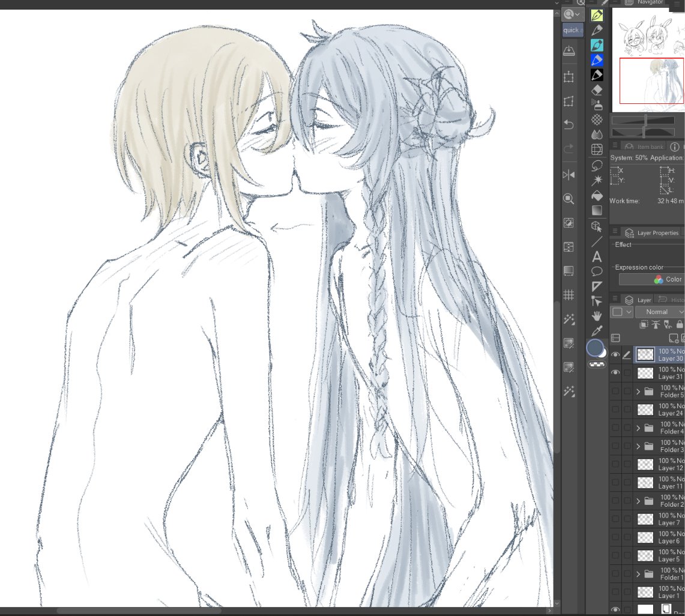Show Folder 4 via its visibility box
The width and height of the screenshot is (685, 616).
pyautogui.click(x=615, y=427)
